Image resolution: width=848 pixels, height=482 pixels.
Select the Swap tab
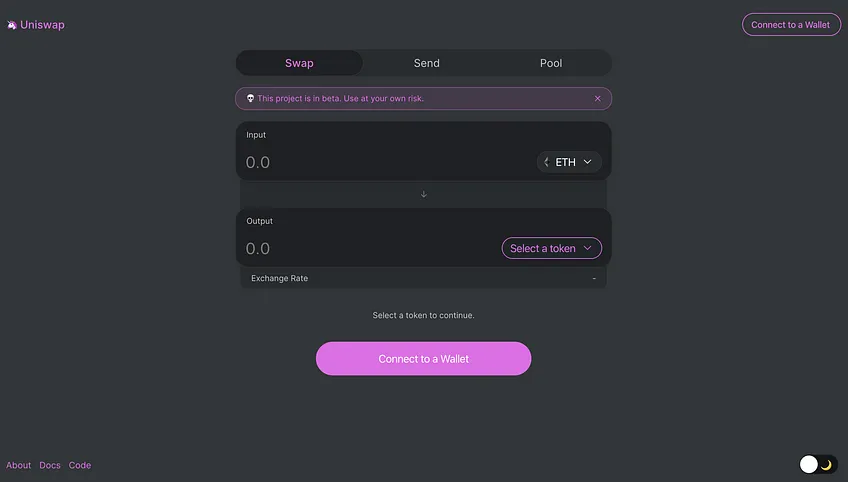click(299, 63)
